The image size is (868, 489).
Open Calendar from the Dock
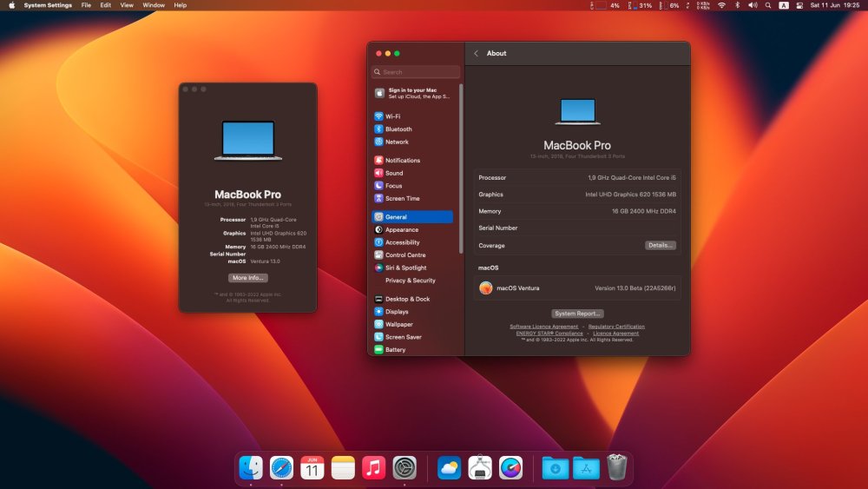point(312,468)
